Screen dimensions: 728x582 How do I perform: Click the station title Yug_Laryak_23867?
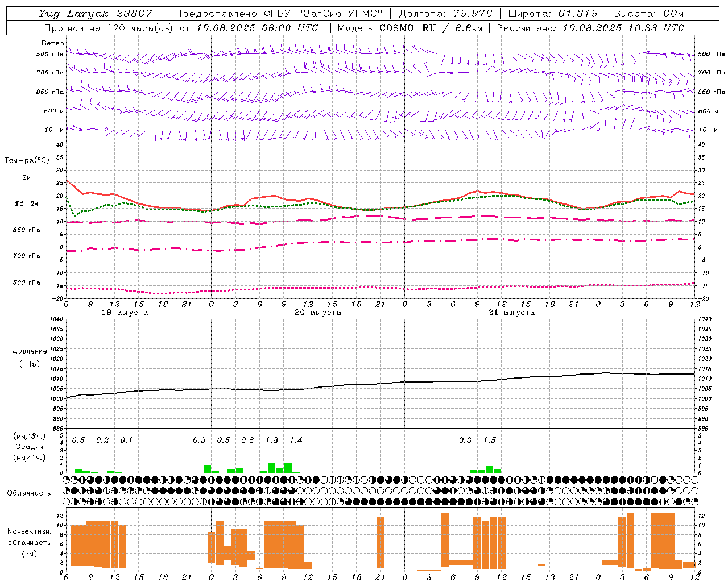point(96,14)
